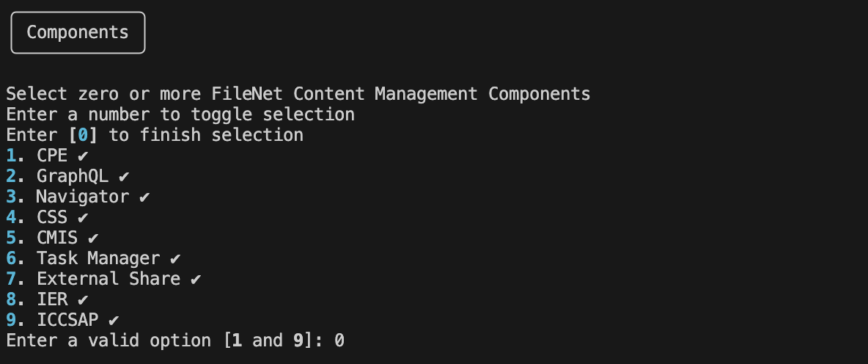The width and height of the screenshot is (868, 364).
Task: Click the CMIS checkmark symbol
Action: (93, 239)
